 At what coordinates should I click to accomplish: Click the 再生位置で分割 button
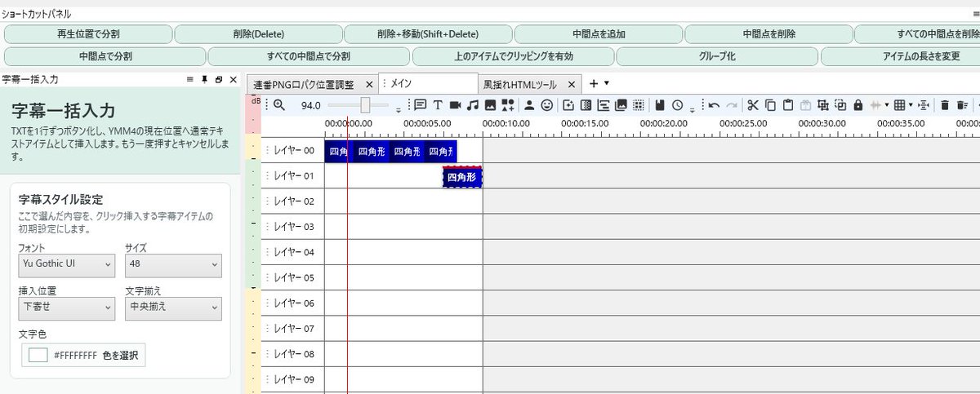point(88,34)
